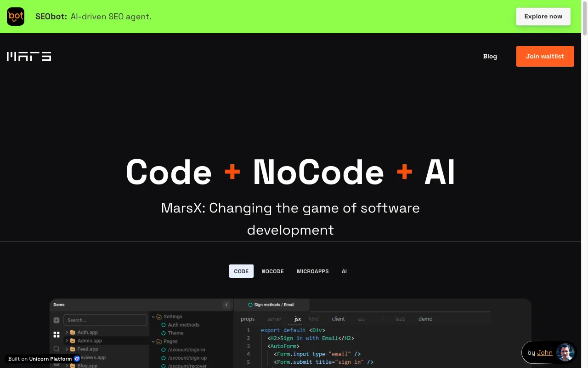Screen dimensions: 588x368
Task: Select the html tab in editor
Action: 314,319
